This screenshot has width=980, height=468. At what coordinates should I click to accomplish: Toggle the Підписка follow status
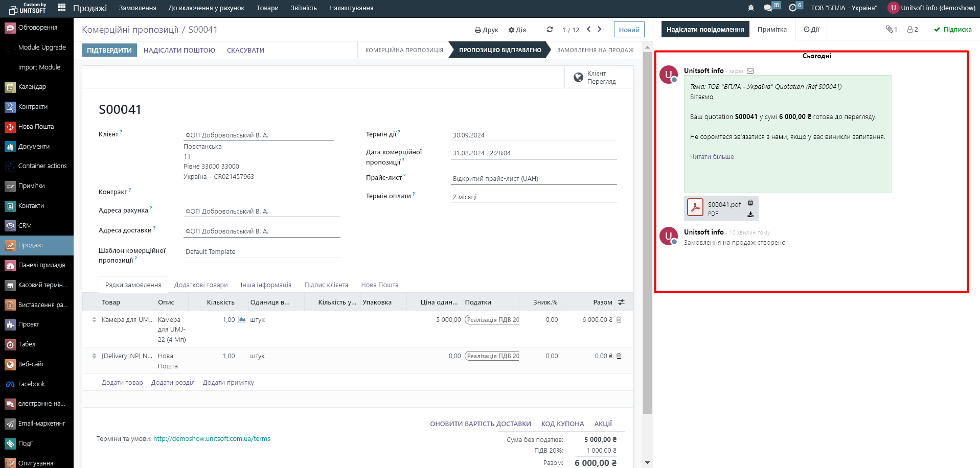[x=952, y=30]
